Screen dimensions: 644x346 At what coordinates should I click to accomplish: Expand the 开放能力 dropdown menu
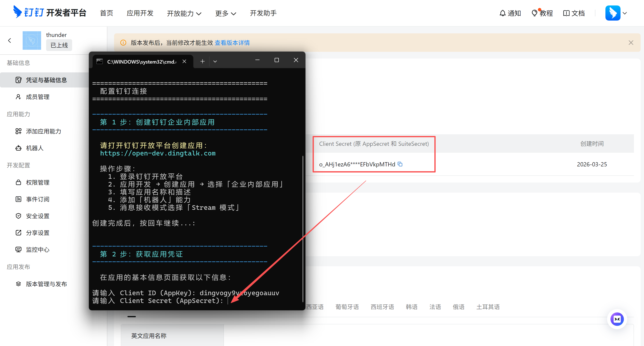coord(184,13)
